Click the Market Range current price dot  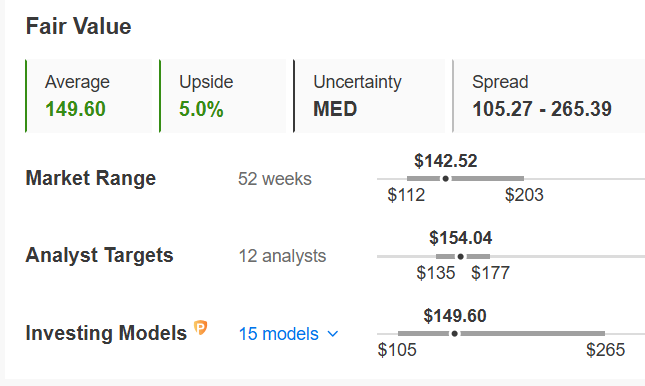445,179
